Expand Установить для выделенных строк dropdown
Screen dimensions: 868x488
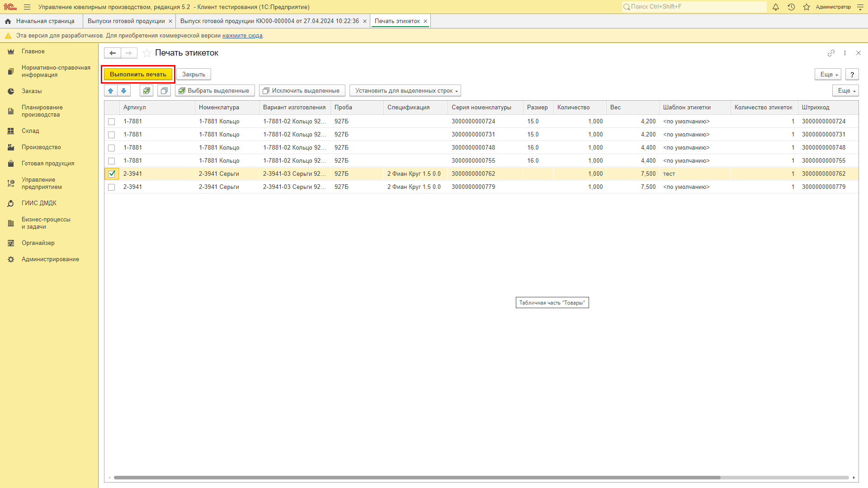405,91
